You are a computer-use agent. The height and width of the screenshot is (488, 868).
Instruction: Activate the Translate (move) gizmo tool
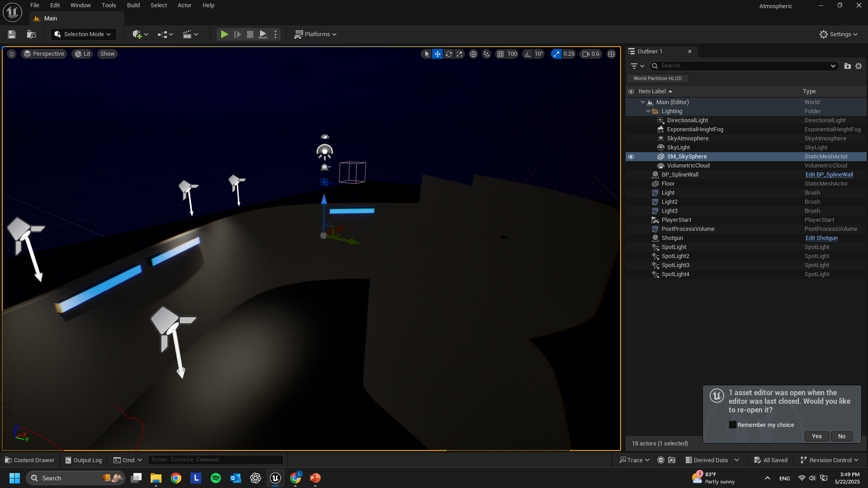tap(437, 54)
